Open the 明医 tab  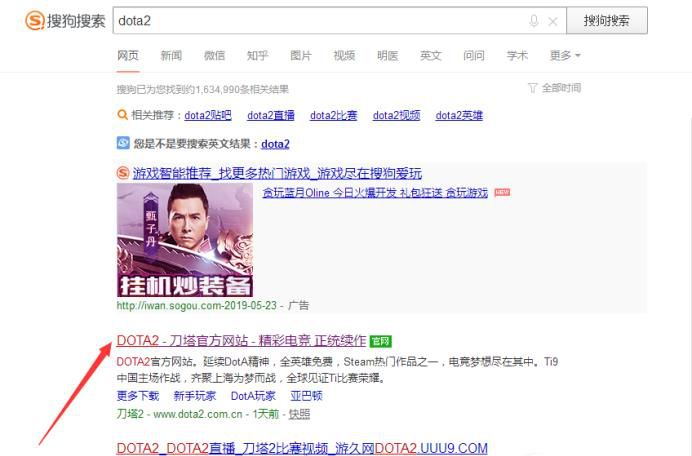coord(387,56)
